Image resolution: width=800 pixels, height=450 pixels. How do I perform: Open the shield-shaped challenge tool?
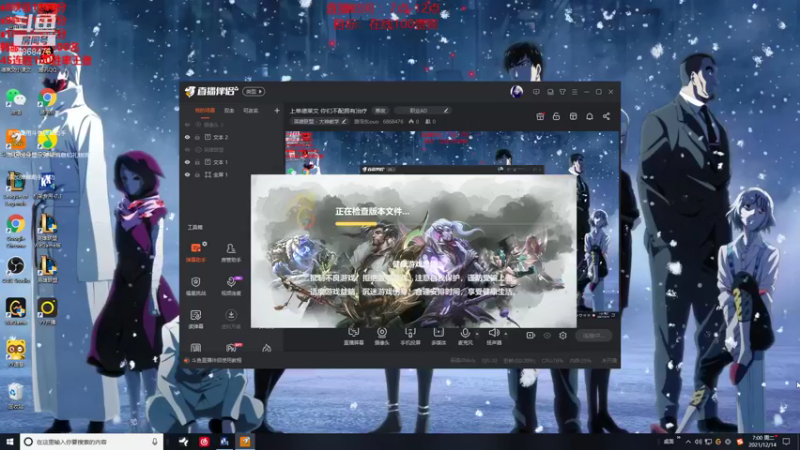(196, 286)
